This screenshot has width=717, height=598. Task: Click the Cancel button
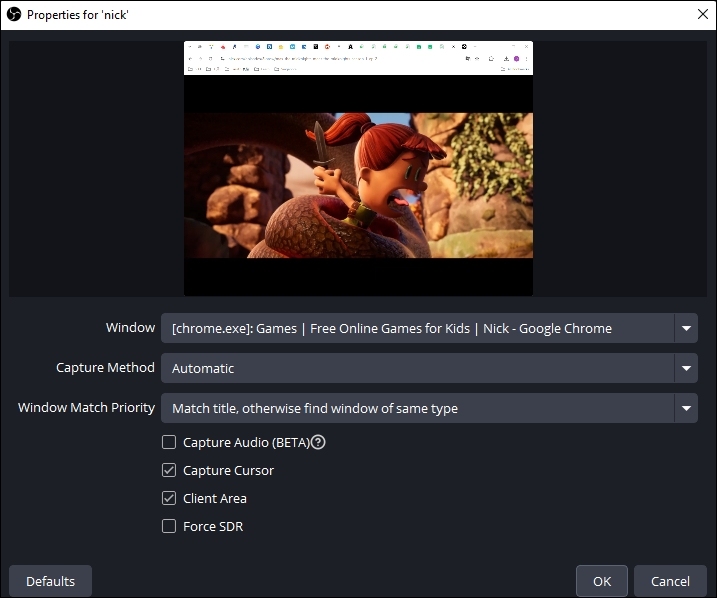coord(670,581)
